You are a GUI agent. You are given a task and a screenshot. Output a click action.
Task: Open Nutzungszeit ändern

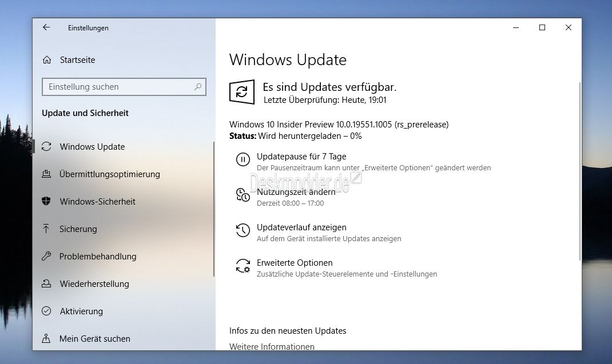point(296,192)
